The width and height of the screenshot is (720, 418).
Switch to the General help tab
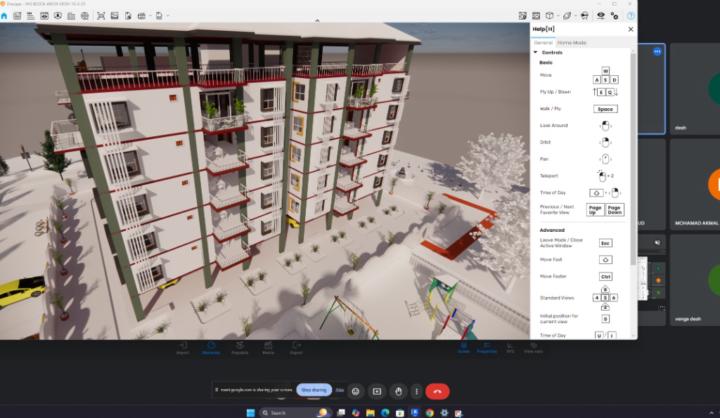point(543,43)
